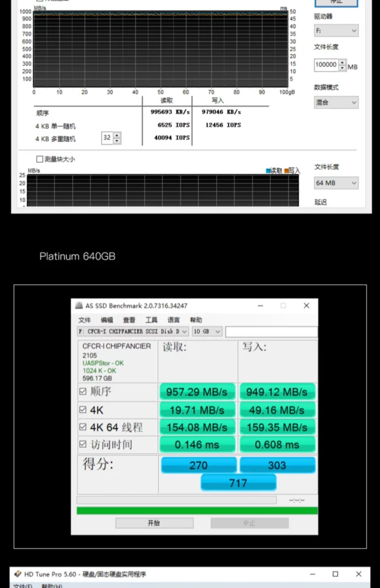Click the 159.35 MB/s 4K-64 write result
380x588 pixels.
tap(277, 427)
